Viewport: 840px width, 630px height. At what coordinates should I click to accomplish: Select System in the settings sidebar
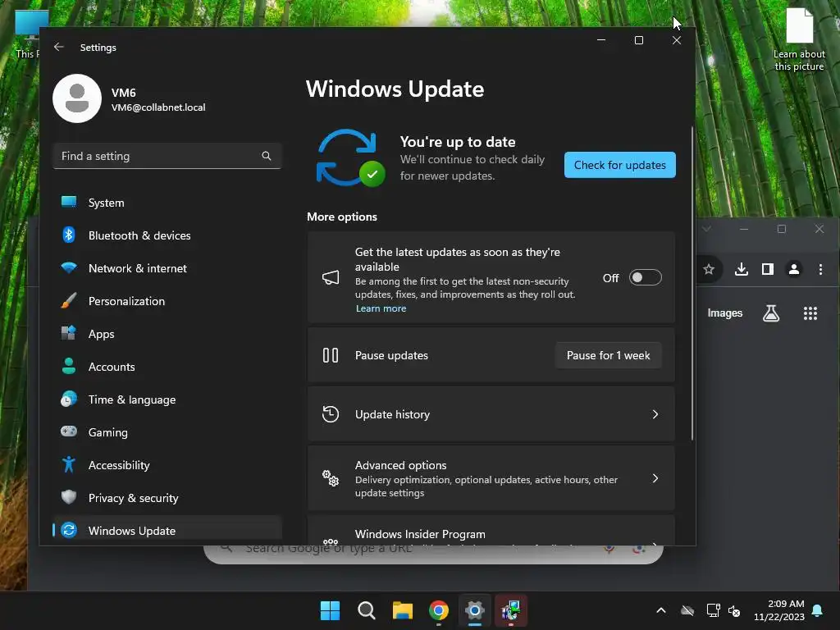(167, 203)
